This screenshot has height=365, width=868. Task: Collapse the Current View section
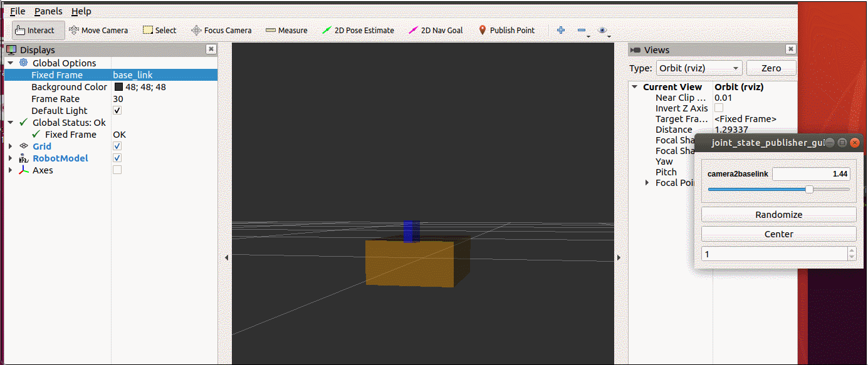635,87
